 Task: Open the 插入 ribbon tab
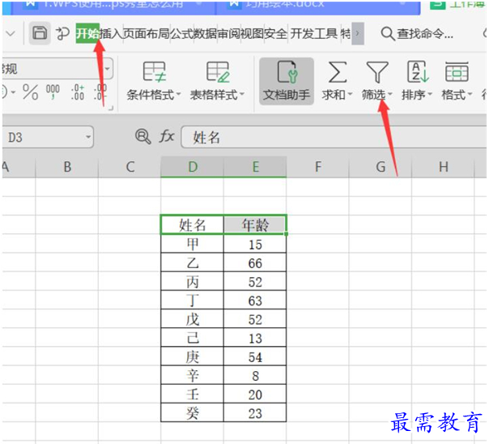click(x=112, y=33)
